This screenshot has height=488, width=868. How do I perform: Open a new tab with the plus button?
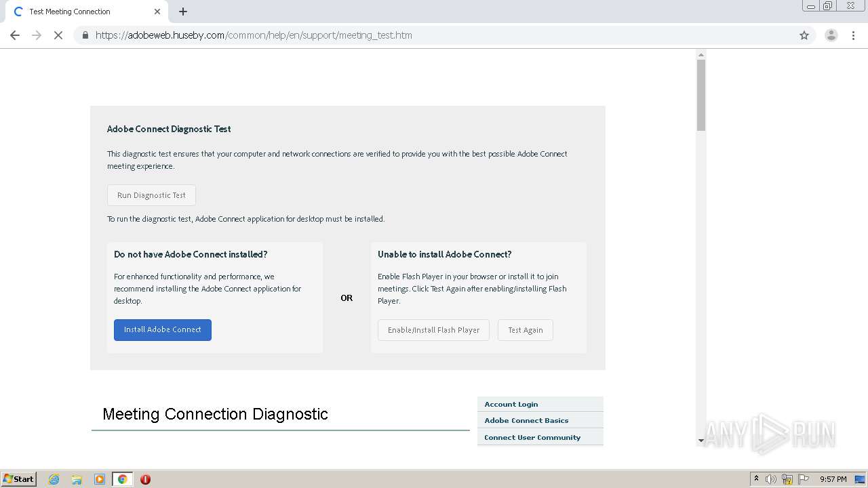183,12
